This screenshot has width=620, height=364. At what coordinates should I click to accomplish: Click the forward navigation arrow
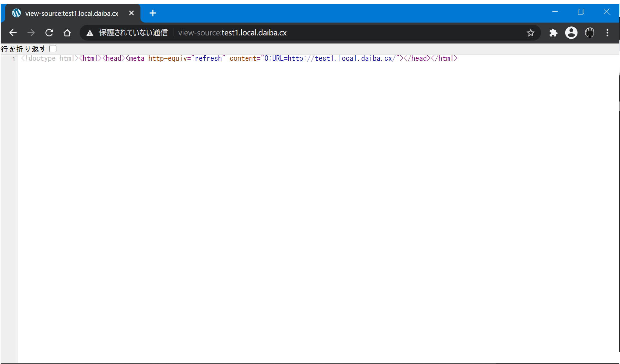point(31,33)
